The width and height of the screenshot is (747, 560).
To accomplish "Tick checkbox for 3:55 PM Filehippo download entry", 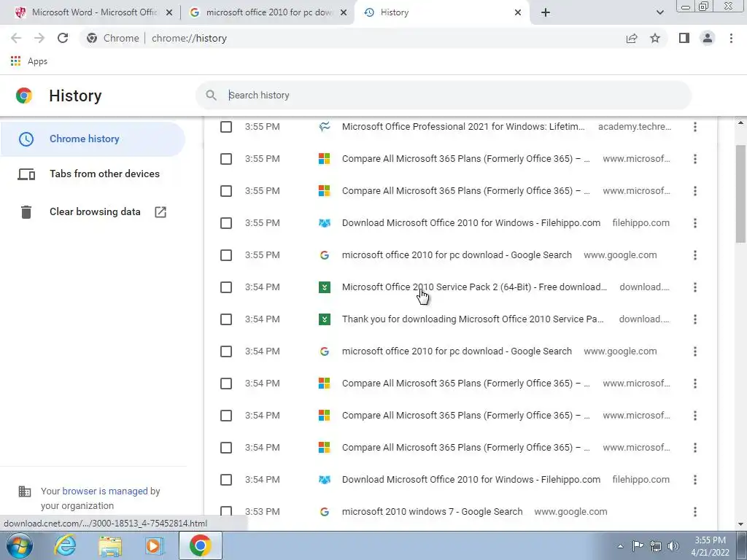I will tap(226, 223).
